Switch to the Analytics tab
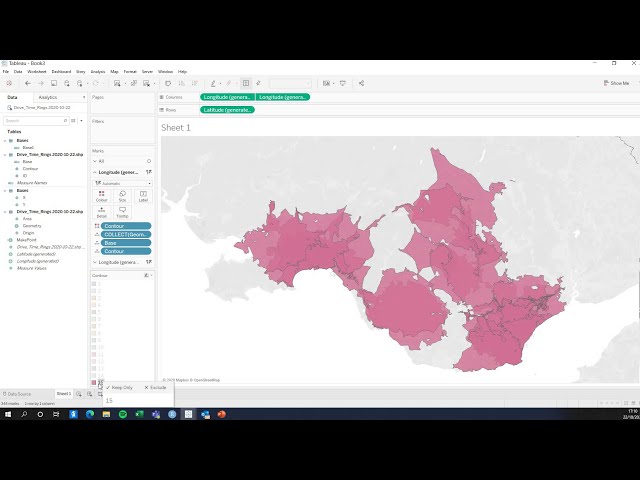Viewport: 640px width, 480px height. [48, 97]
